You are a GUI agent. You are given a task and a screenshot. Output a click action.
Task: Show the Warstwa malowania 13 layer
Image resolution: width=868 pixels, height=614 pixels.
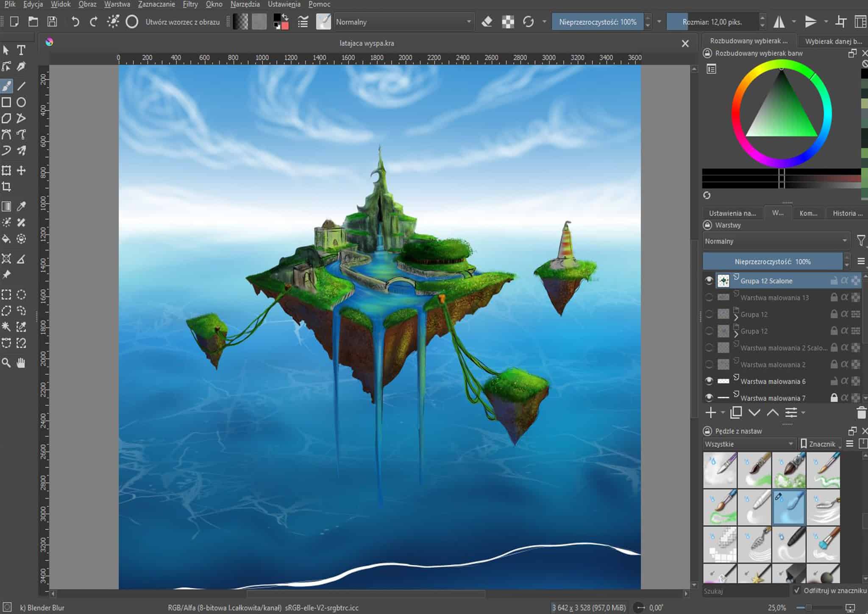pyautogui.click(x=709, y=297)
